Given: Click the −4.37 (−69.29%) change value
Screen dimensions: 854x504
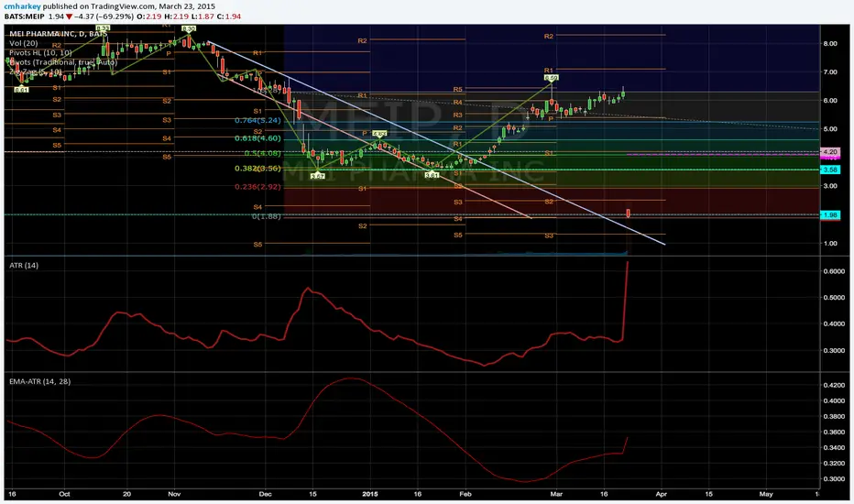Looking at the screenshot, I should pyautogui.click(x=104, y=16).
